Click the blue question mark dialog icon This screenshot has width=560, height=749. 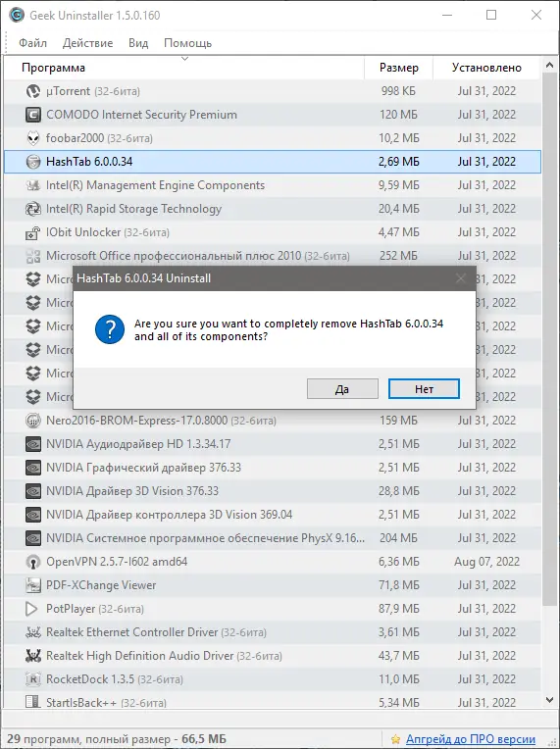[110, 329]
